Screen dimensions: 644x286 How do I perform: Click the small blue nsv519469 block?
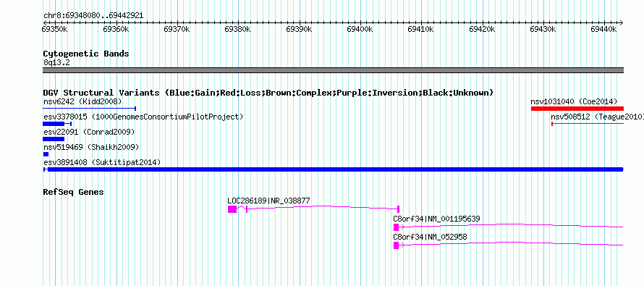coord(46,154)
